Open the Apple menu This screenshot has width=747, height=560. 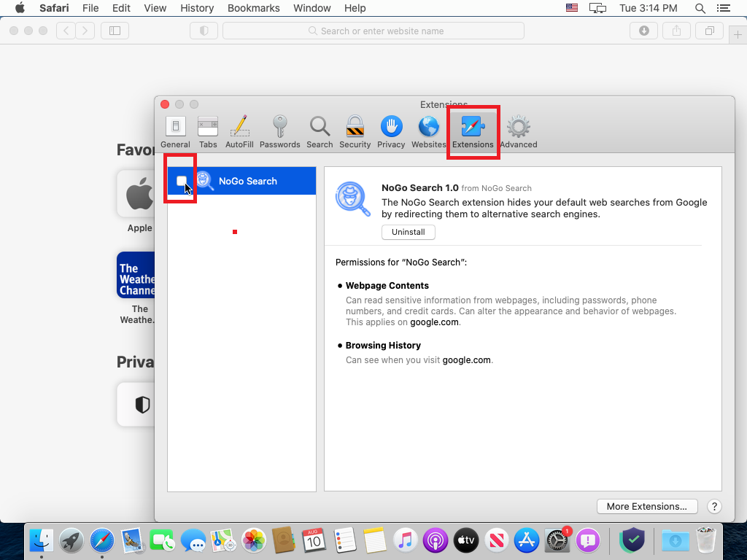point(20,8)
